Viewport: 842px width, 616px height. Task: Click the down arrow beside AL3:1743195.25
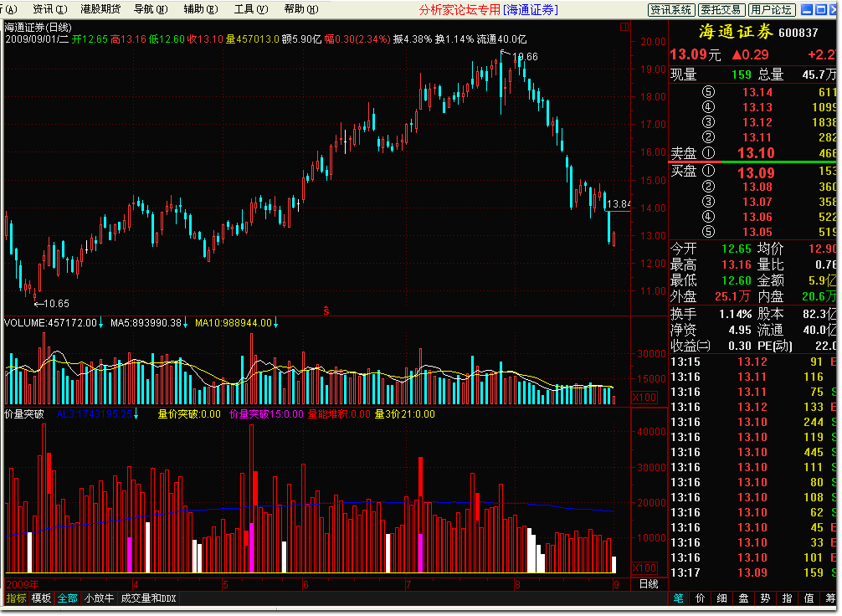click(136, 414)
